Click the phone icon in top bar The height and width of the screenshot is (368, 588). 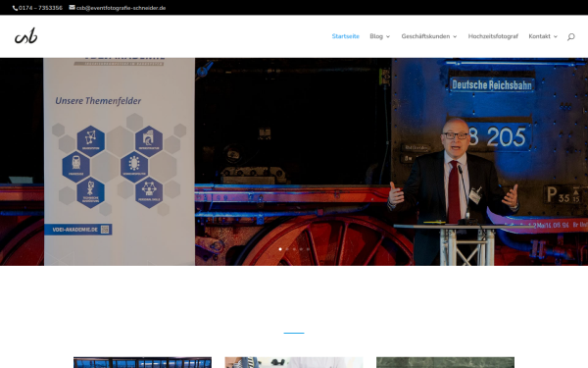point(15,8)
